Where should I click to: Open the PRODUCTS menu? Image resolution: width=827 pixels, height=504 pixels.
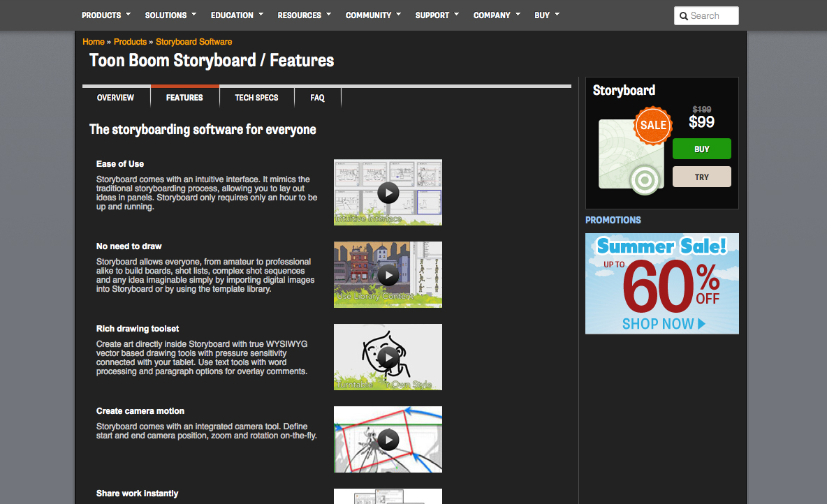pyautogui.click(x=101, y=15)
